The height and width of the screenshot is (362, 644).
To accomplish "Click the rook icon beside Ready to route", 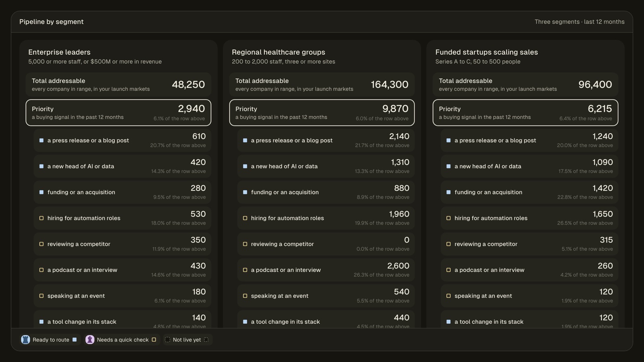I will [x=25, y=339].
